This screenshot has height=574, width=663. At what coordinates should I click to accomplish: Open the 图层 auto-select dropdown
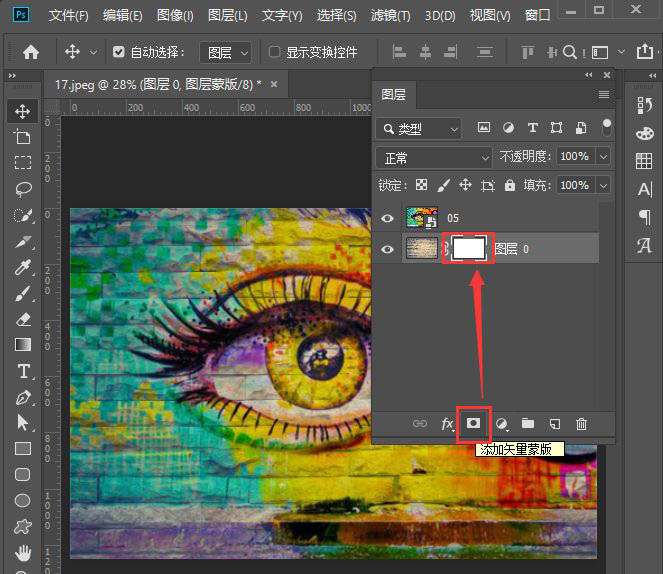(x=225, y=53)
